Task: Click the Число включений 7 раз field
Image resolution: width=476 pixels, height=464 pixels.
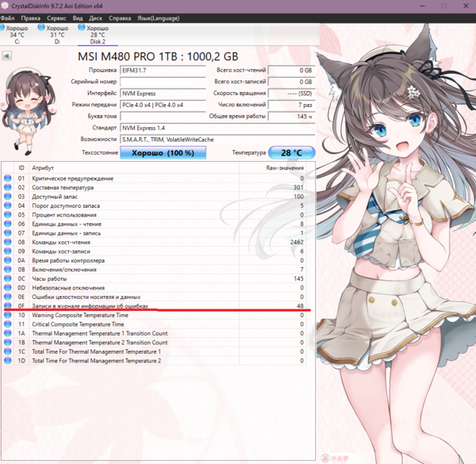Action: point(292,105)
